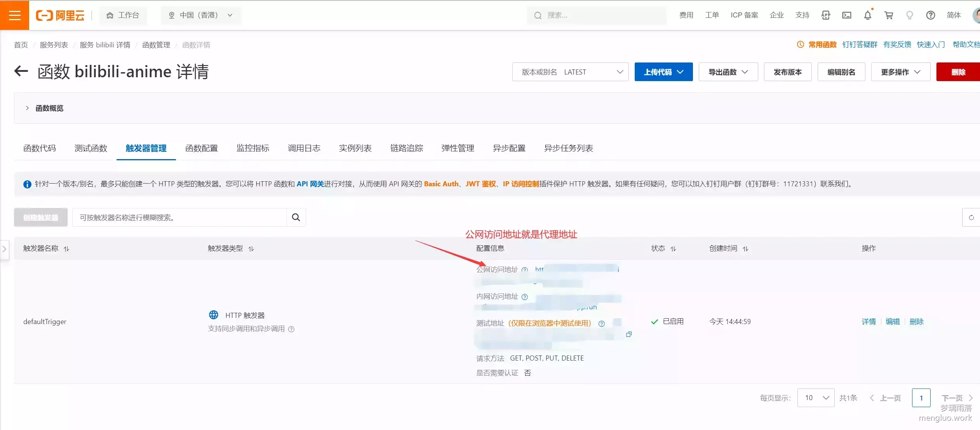Viewport: 980px width, 430px height.
Task: Click help icon next to 测试地址
Action: pyautogui.click(x=602, y=324)
